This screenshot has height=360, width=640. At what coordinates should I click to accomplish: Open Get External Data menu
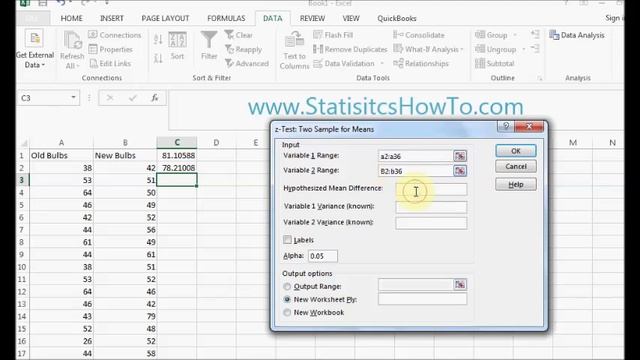tap(35, 49)
